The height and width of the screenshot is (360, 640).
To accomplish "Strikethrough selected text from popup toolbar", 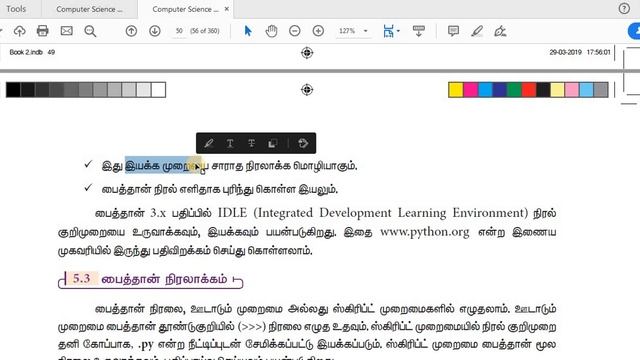I will (x=251, y=143).
